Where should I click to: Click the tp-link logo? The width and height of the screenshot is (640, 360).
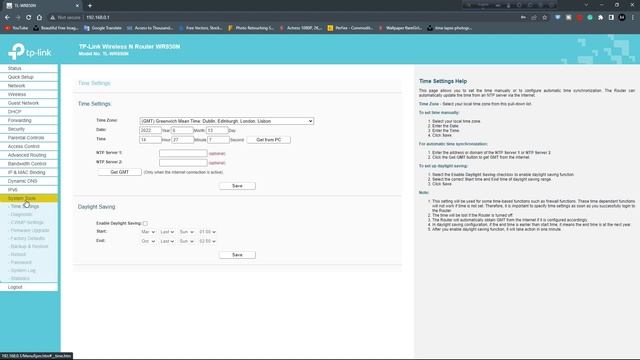coord(29,51)
